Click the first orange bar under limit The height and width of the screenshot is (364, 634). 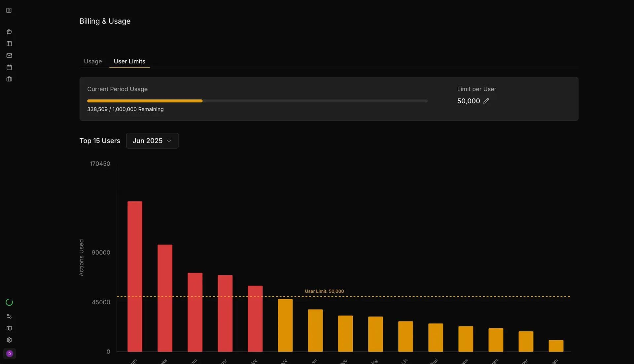click(285, 325)
